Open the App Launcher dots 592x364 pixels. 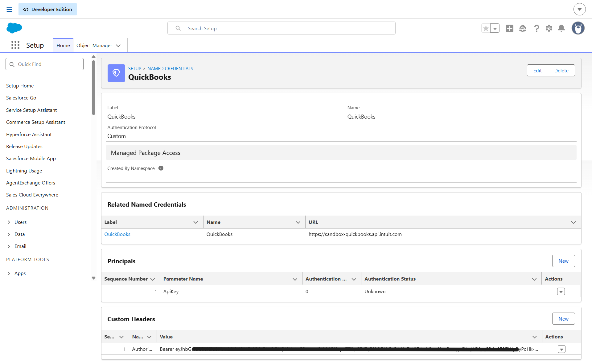(x=15, y=45)
